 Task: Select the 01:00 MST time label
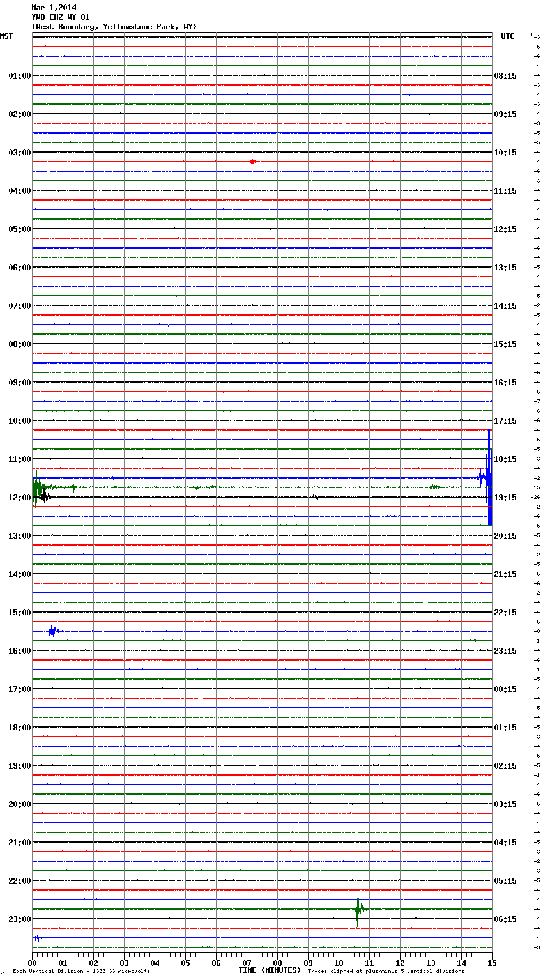coord(20,76)
